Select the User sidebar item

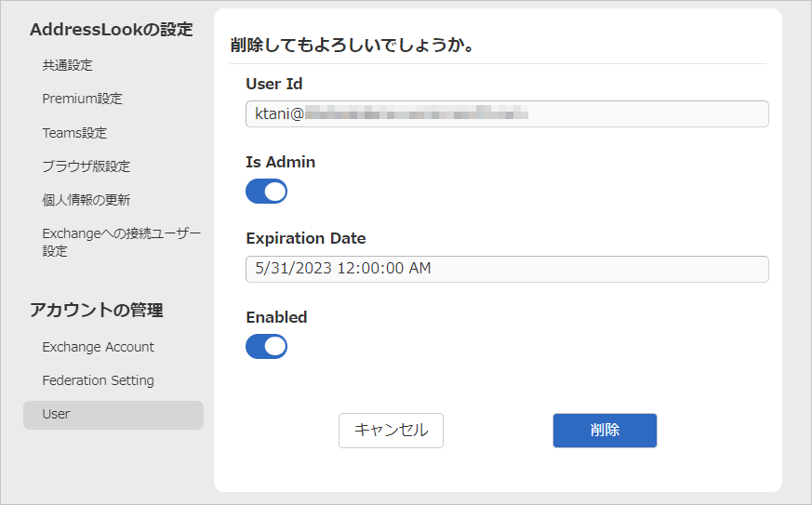point(113,415)
